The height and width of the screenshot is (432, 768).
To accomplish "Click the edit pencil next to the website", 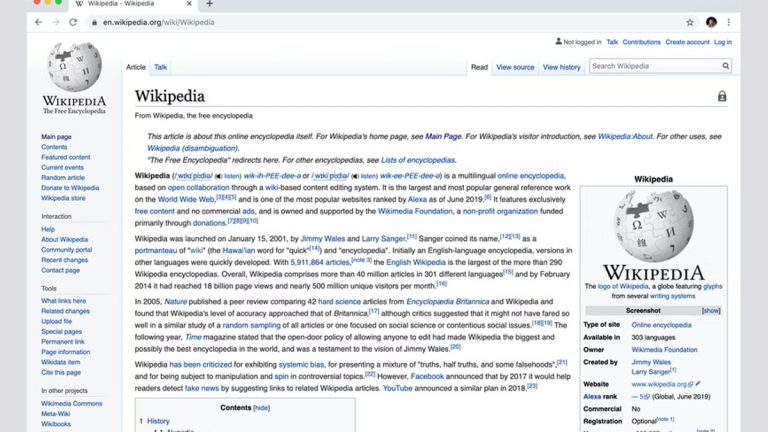I will click(698, 384).
